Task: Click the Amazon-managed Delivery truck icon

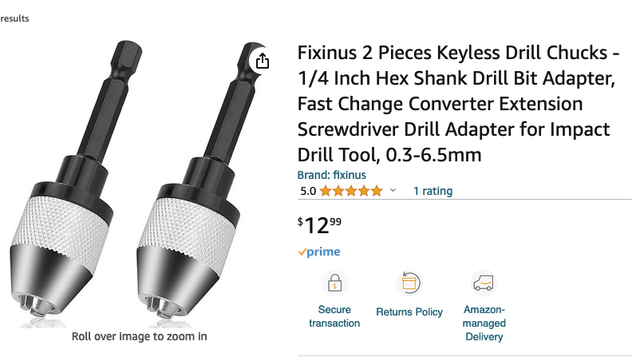Action: coord(484,283)
